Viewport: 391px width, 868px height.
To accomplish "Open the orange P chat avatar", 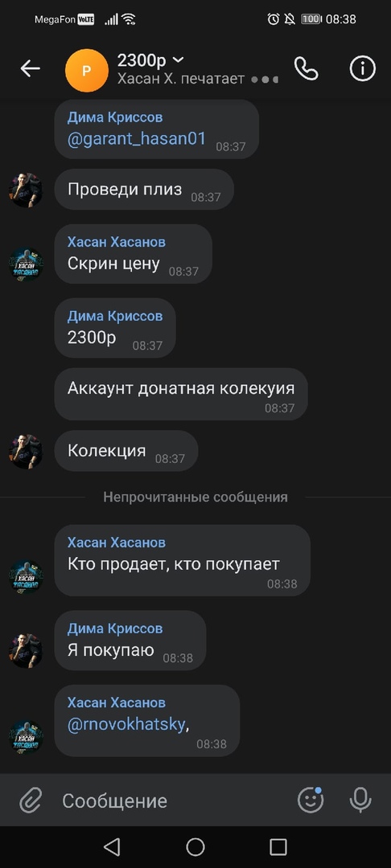I will tap(86, 70).
